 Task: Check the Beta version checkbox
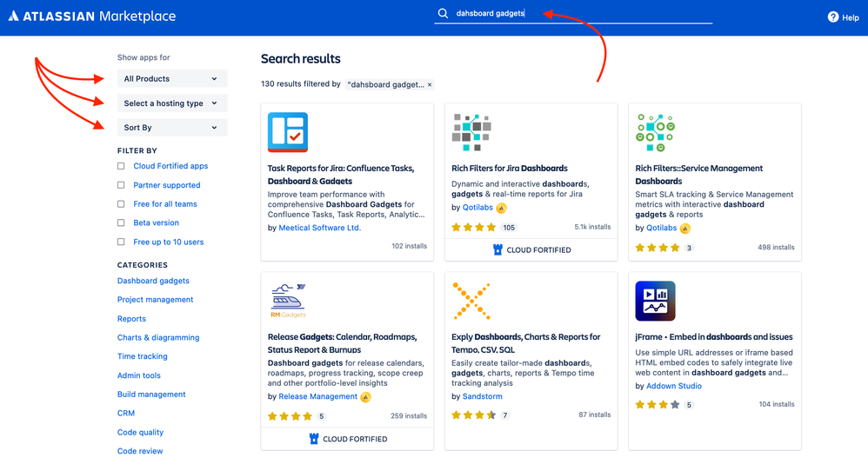pos(121,222)
